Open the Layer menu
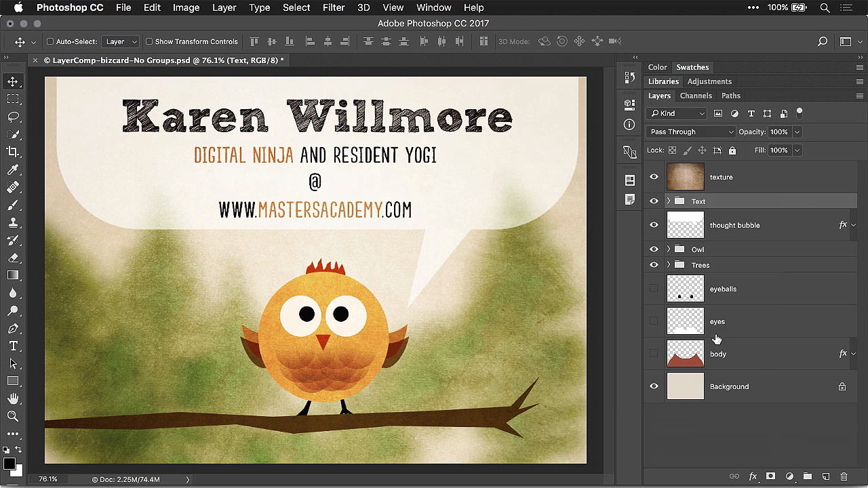Image resolution: width=868 pixels, height=488 pixels. [x=224, y=7]
